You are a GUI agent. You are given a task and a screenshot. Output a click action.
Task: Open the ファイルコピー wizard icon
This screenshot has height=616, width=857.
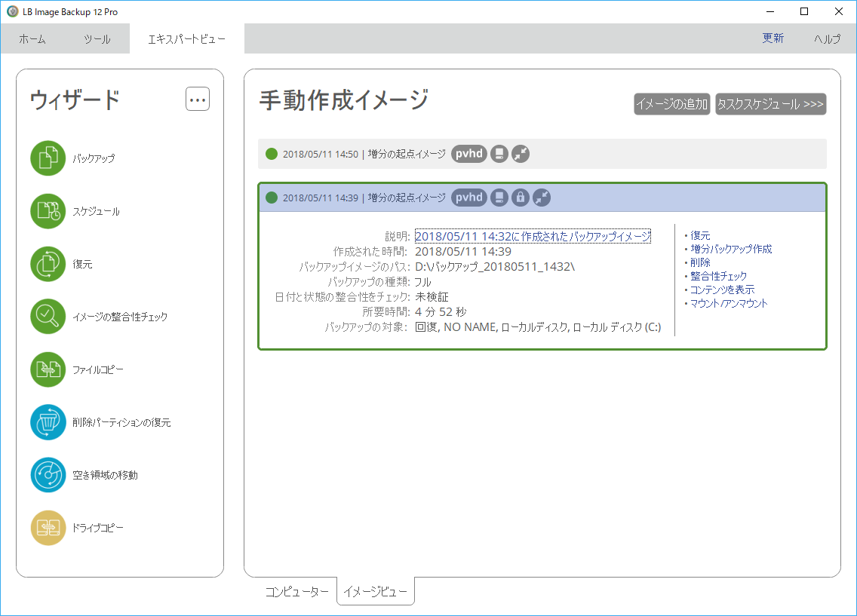click(x=48, y=369)
